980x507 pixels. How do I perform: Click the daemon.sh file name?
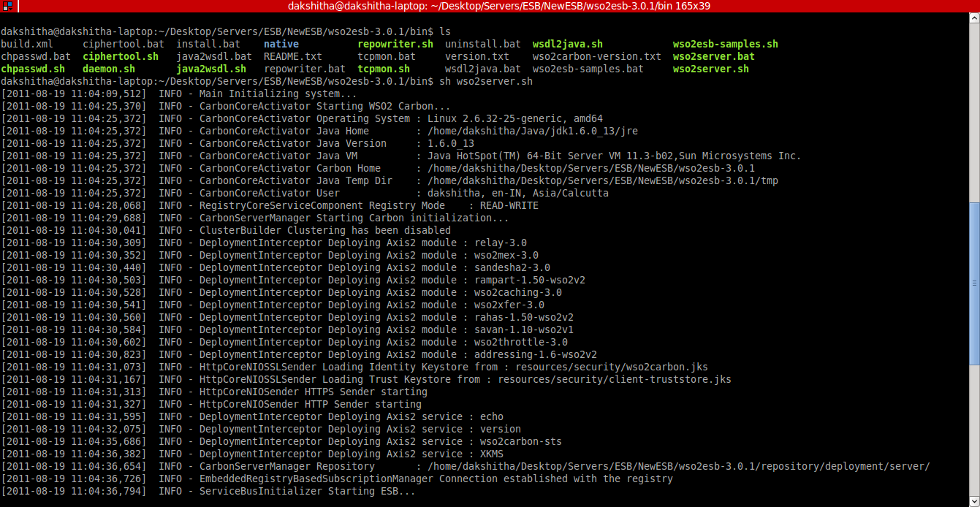click(108, 69)
